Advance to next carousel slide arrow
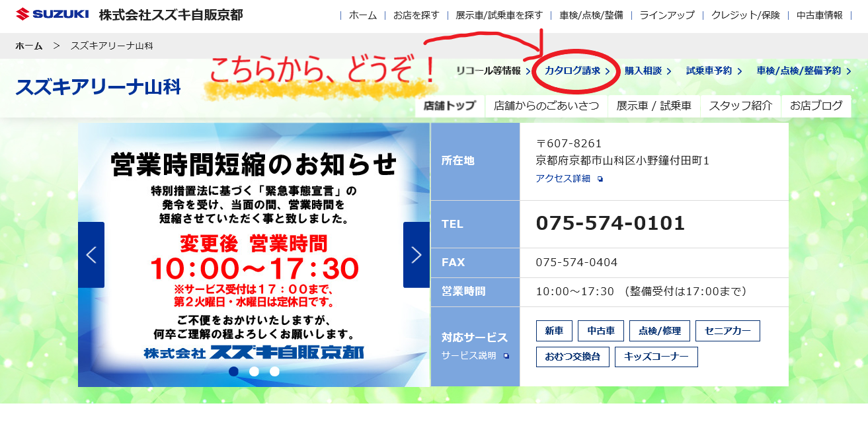This screenshot has width=868, height=422. point(416,255)
